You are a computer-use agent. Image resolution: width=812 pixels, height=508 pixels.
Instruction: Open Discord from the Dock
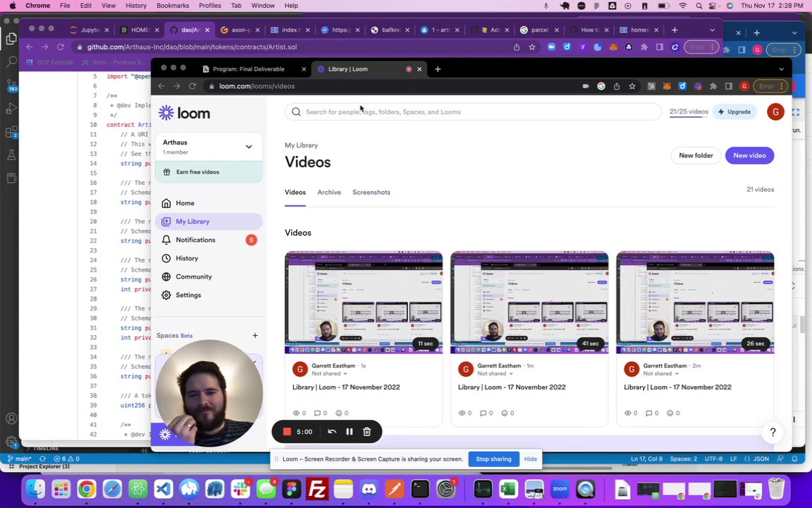[x=369, y=489]
